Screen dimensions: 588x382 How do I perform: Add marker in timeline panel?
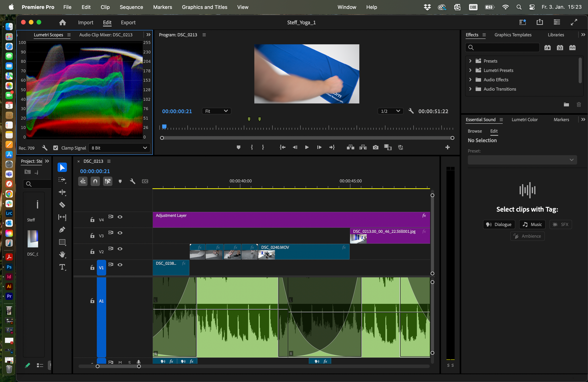pyautogui.click(x=120, y=181)
